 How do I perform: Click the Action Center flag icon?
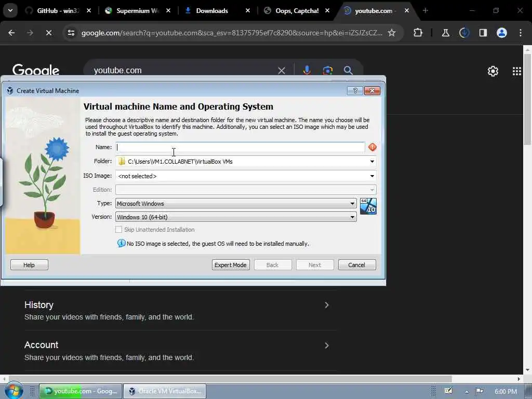[479, 391]
